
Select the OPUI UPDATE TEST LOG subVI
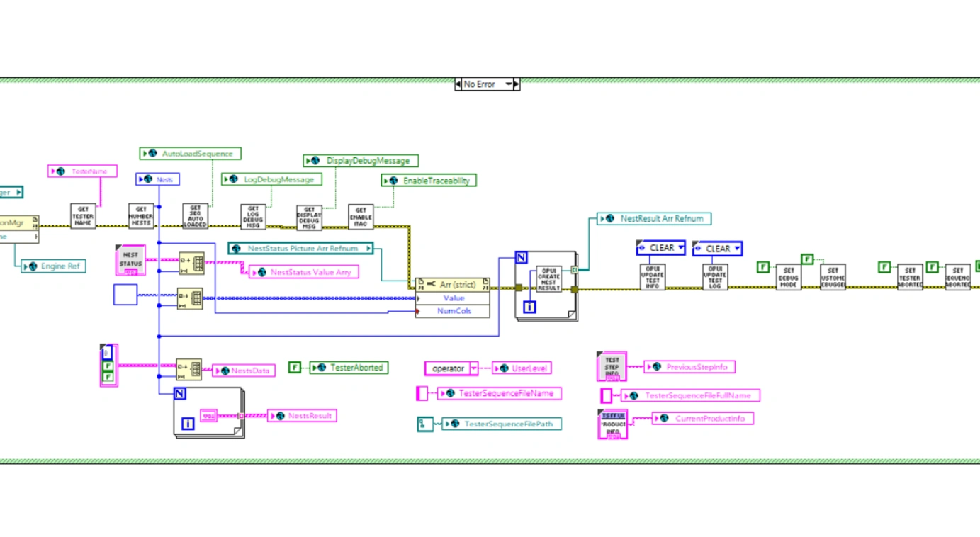click(715, 277)
